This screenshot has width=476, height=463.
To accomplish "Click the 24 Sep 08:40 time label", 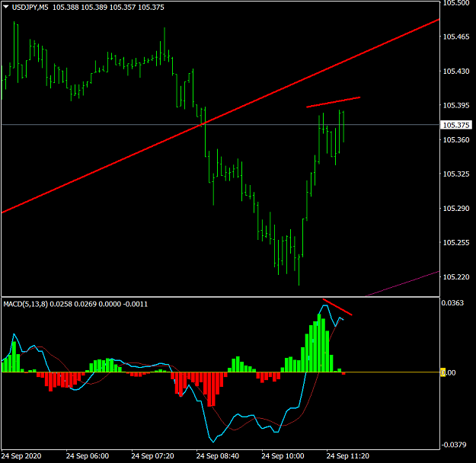I will coord(218,456).
